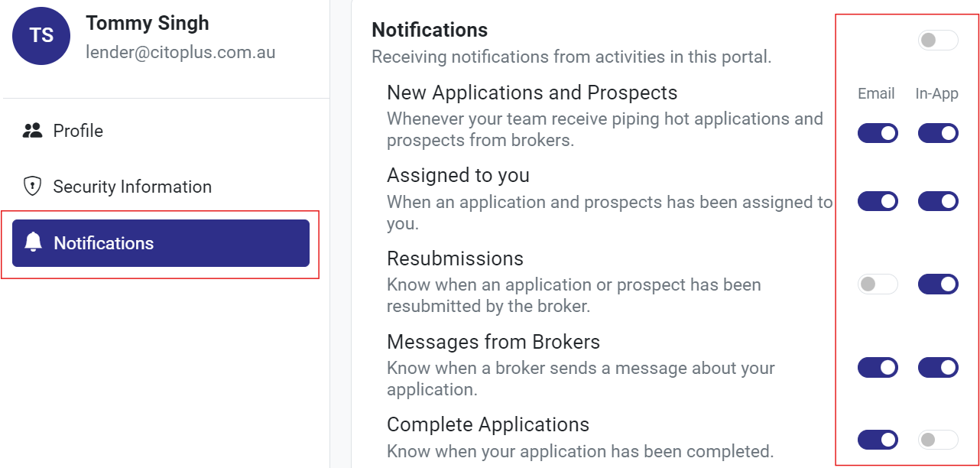Screen dimensions: 980x468
Task: Switch off In-App Resubmissions notifications
Action: 938,284
